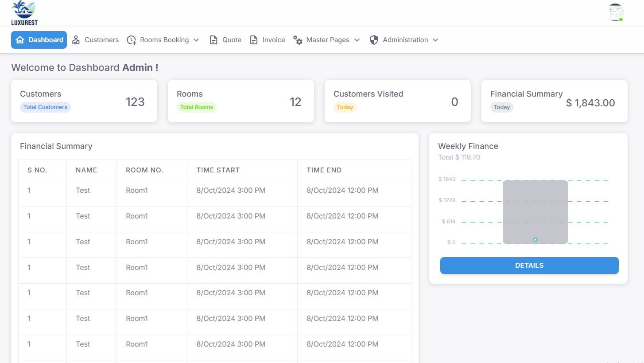Click the rooms count 12
This screenshot has width=644, height=363.
295,102
